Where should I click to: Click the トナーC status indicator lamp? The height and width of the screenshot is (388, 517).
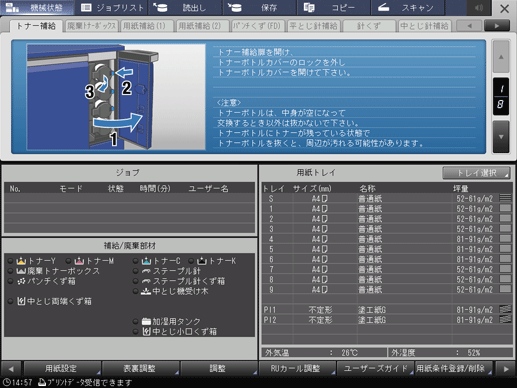(x=136, y=261)
